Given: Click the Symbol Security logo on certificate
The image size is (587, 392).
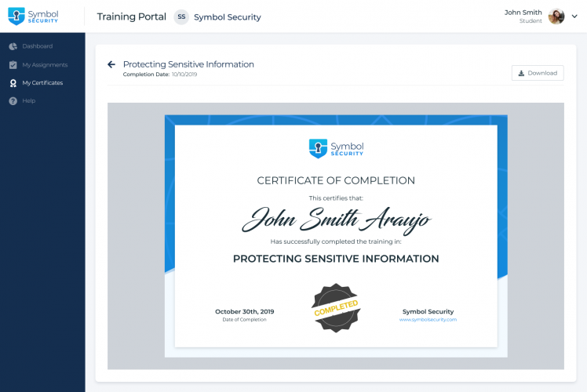Looking at the screenshot, I should (336, 148).
